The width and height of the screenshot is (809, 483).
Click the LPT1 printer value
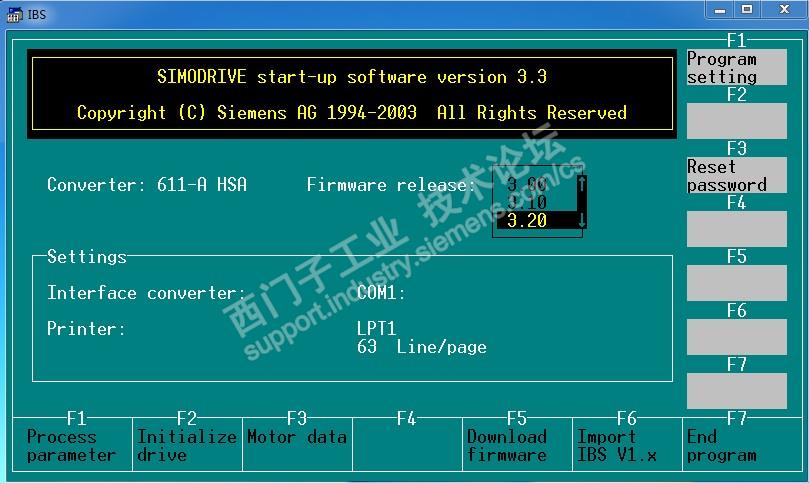(376, 328)
